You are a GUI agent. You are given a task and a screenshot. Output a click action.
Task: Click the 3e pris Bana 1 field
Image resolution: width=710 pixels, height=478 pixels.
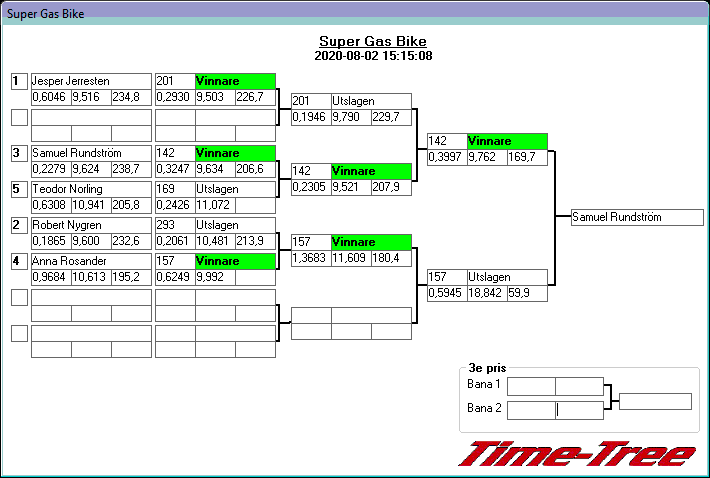pos(555,386)
